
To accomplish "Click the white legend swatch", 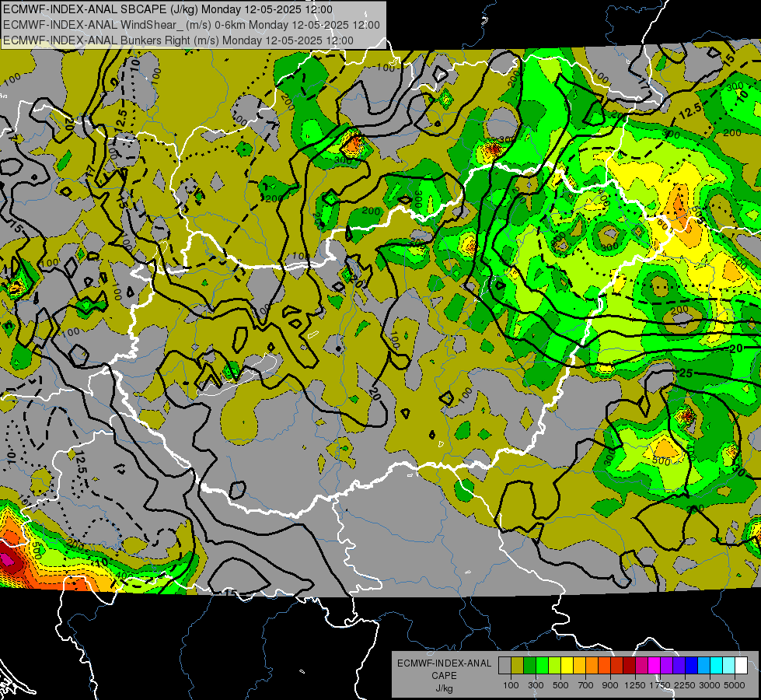I will coord(741,666).
